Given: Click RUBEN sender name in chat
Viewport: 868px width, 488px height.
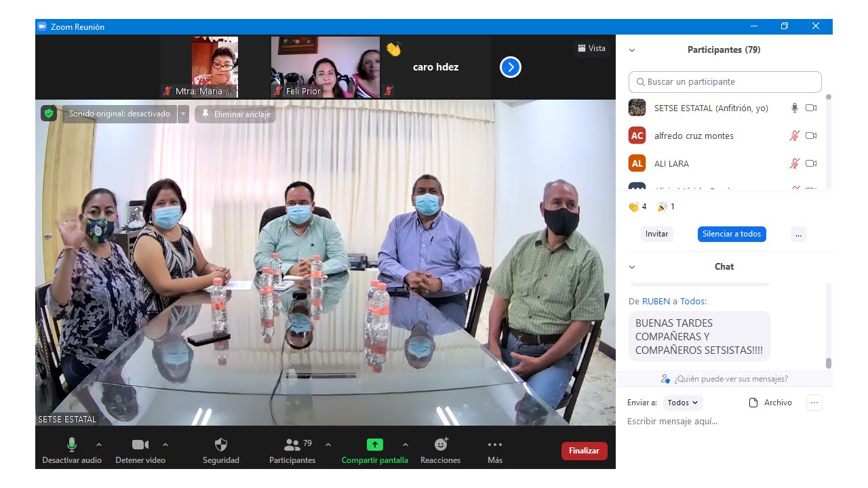Looking at the screenshot, I should click(x=656, y=301).
